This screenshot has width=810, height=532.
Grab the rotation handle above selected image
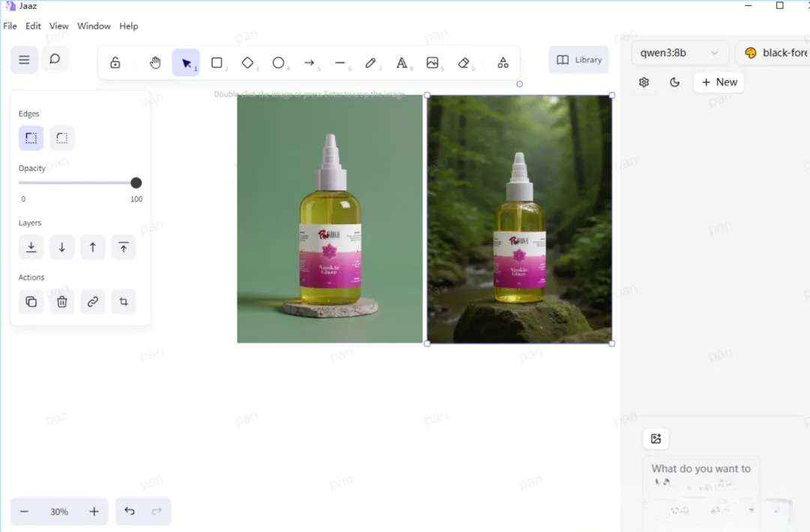(520, 84)
